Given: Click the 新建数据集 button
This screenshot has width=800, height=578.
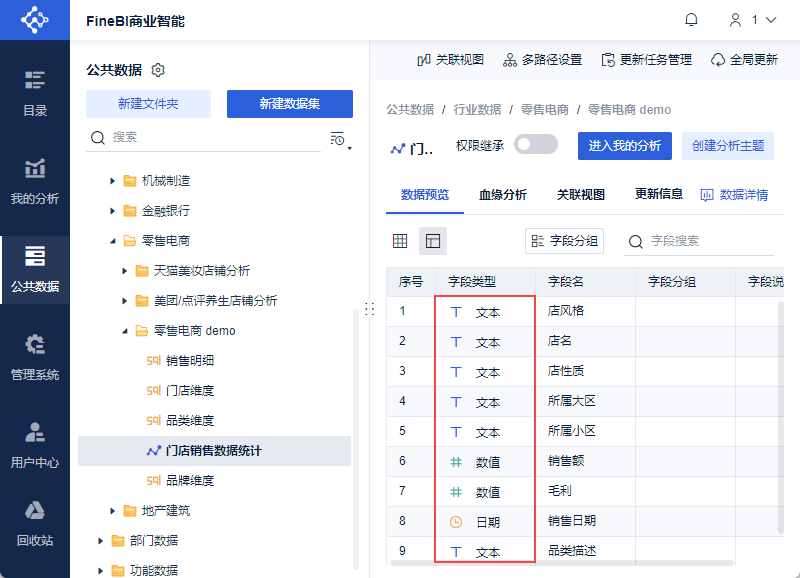Looking at the screenshot, I should (289, 104).
